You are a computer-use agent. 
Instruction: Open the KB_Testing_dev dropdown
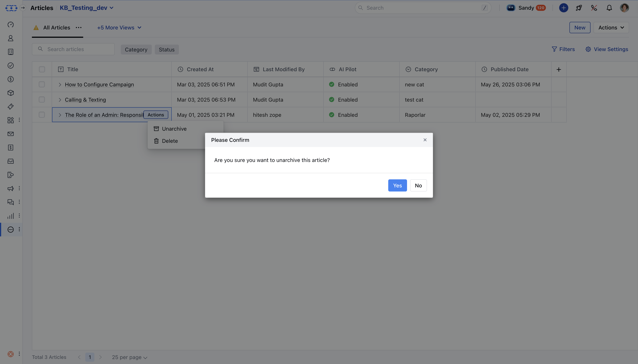[x=87, y=8]
